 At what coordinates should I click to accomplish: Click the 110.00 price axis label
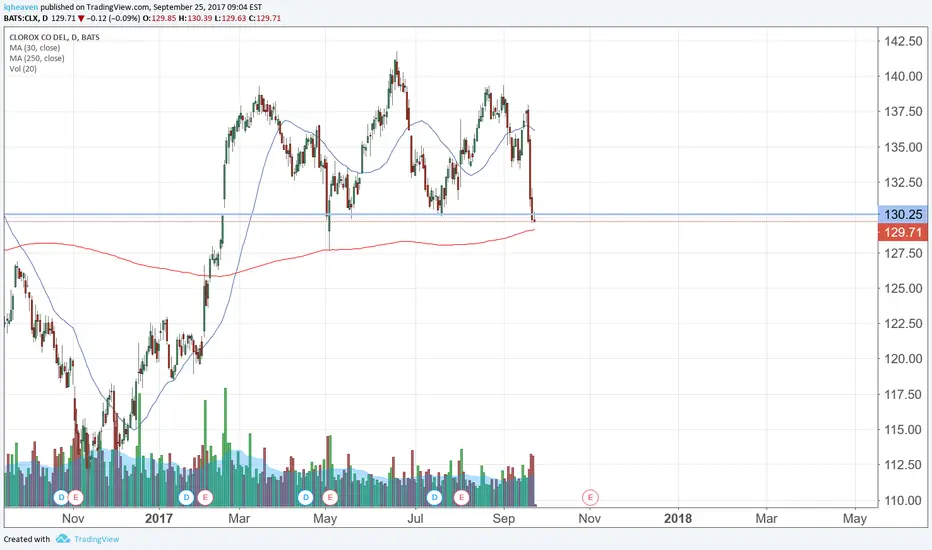pyautogui.click(x=903, y=500)
